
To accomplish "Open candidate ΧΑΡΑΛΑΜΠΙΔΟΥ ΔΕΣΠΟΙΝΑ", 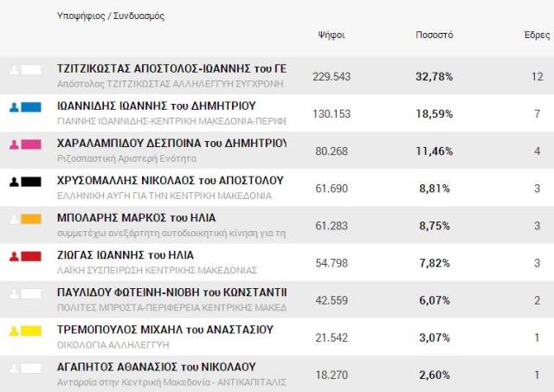I will point(171,144).
